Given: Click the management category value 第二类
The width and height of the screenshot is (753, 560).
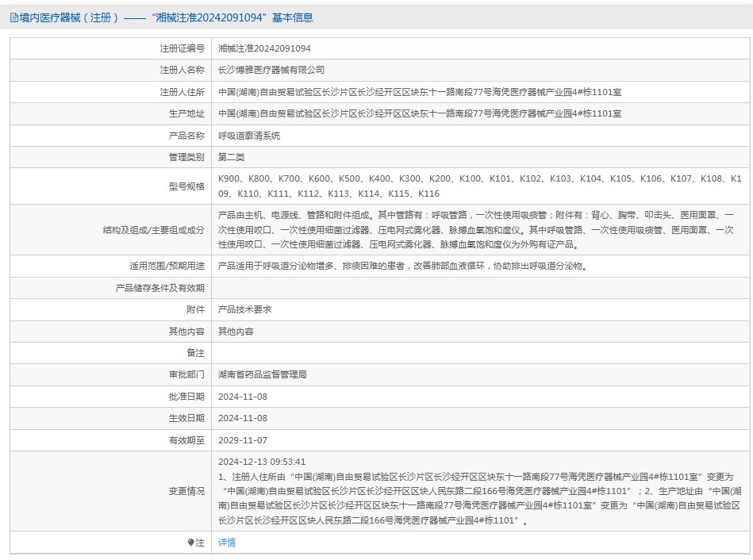Looking at the screenshot, I should [x=232, y=157].
